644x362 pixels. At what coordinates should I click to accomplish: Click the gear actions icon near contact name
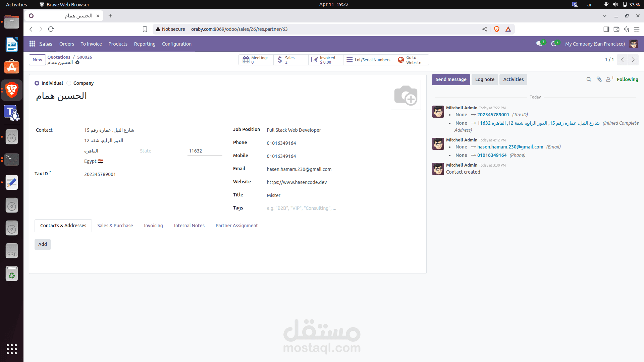click(77, 63)
